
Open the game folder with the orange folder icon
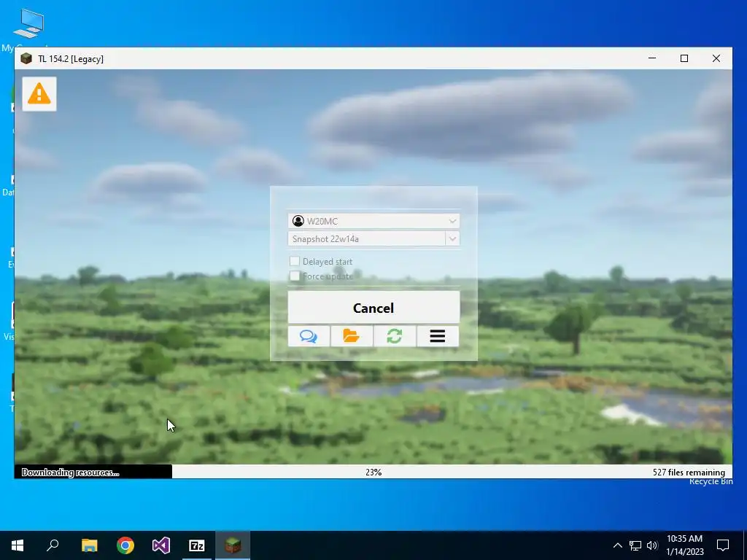tap(352, 336)
